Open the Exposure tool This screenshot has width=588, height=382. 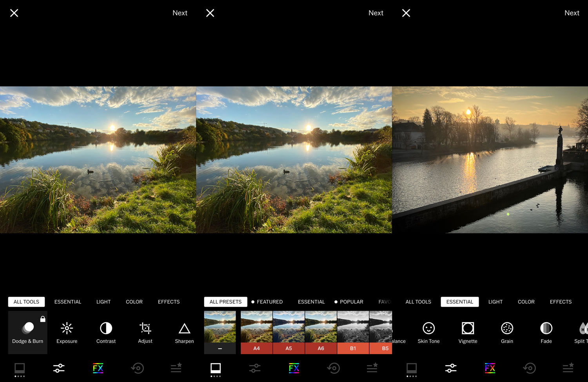(67, 332)
